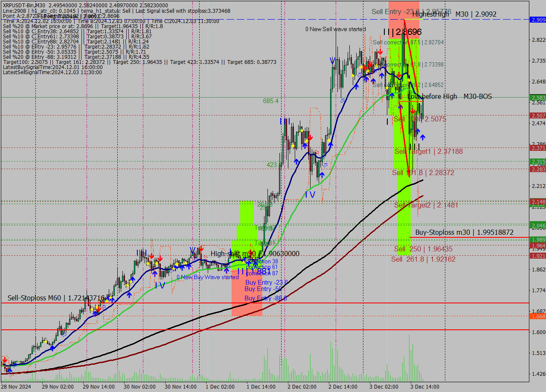
Task: Click the '2 Dec 02:00' time label
Action: pos(302,387)
